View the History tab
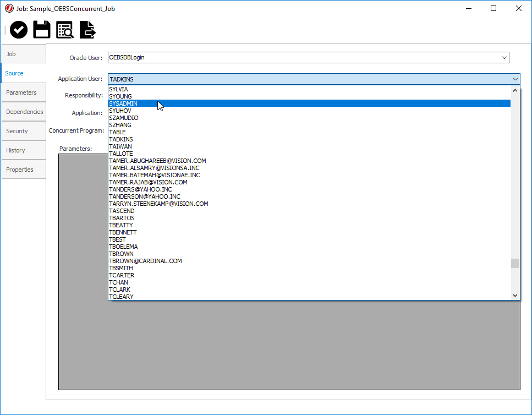This screenshot has width=532, height=415. pyautogui.click(x=24, y=150)
